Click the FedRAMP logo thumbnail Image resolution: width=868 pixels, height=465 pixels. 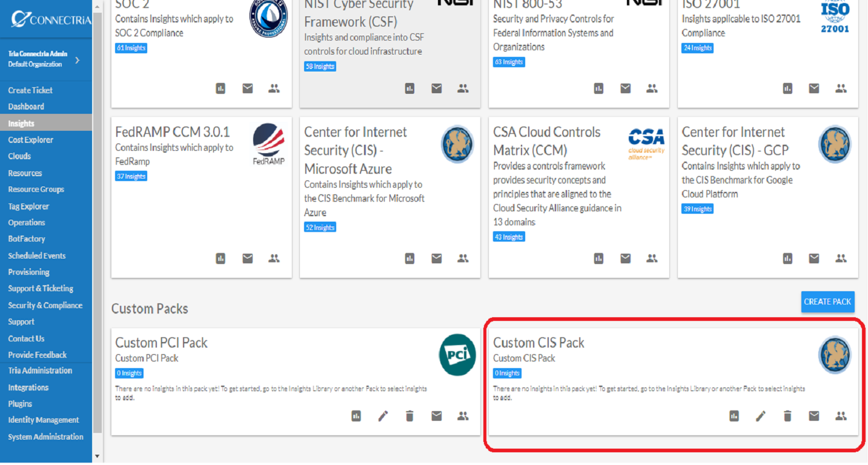click(x=269, y=144)
